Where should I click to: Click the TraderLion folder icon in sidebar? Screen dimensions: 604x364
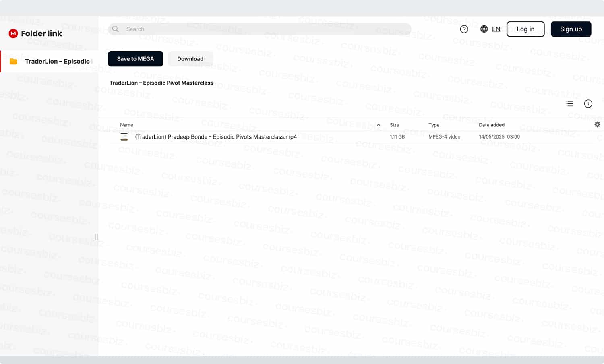point(13,62)
